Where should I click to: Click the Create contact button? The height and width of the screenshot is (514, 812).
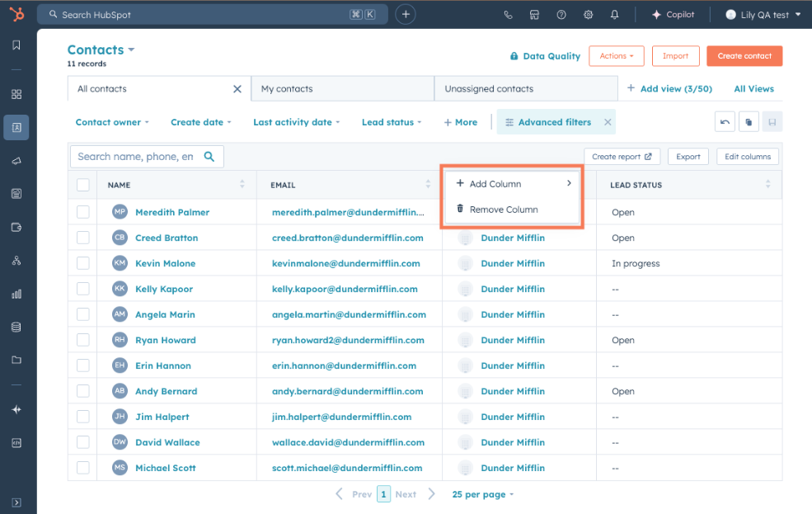[x=744, y=56]
